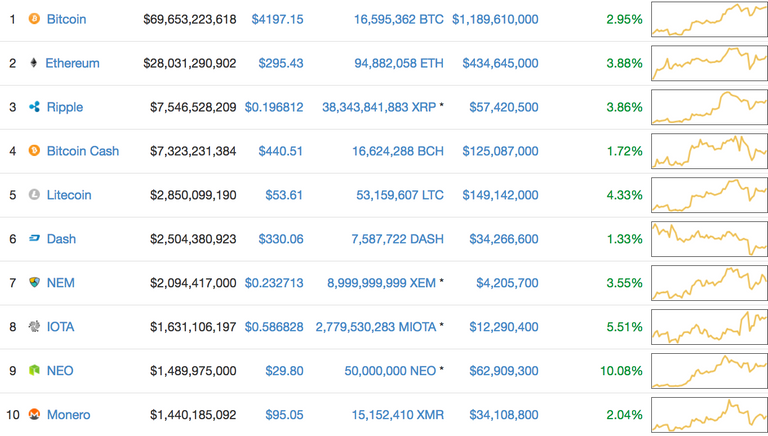This screenshot has width=768, height=436.
Task: Click Litecoin volume $149,142,000
Action: (x=501, y=195)
